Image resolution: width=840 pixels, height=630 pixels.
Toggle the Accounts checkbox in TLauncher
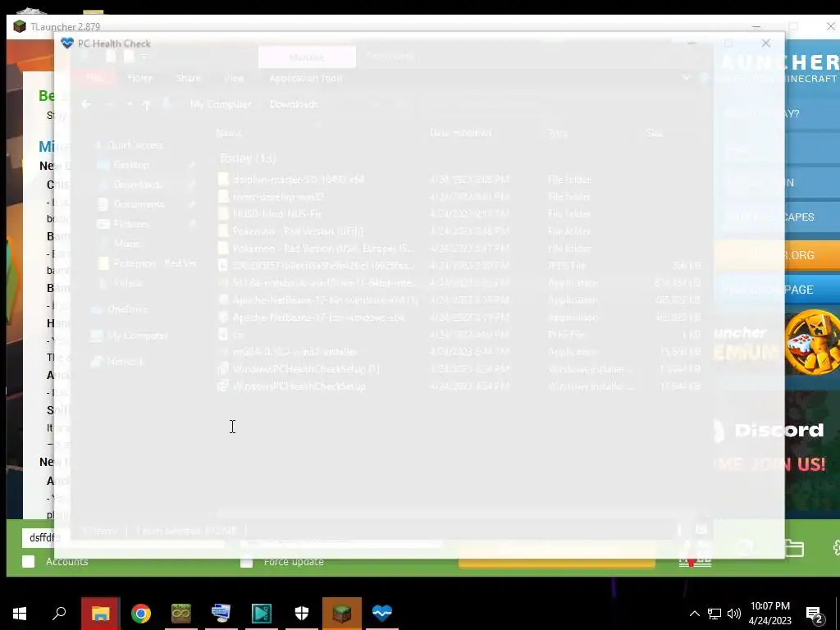pyautogui.click(x=29, y=561)
